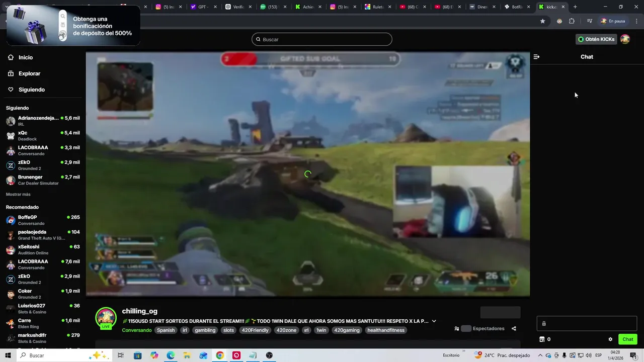Click the Chrome En pausa profile button

point(613,21)
